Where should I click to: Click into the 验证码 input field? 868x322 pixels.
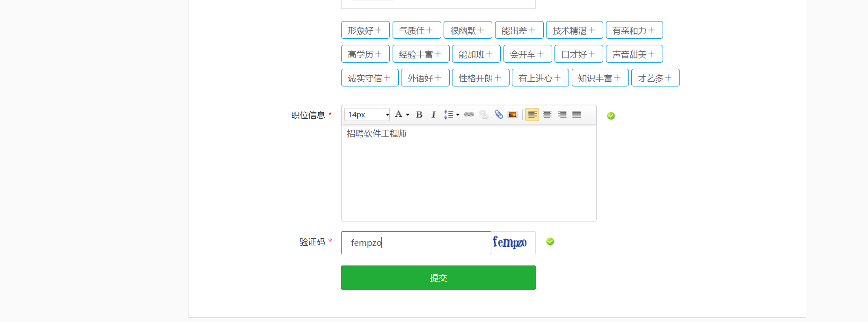coord(416,243)
